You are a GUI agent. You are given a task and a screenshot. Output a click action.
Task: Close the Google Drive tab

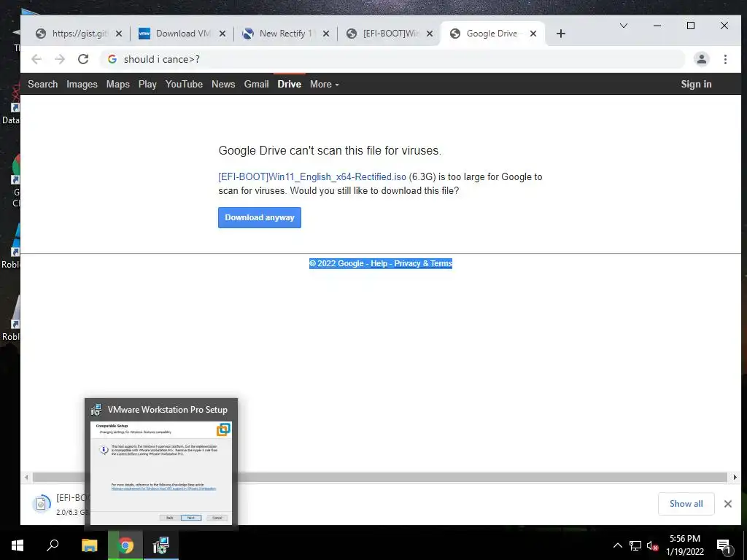tap(533, 34)
